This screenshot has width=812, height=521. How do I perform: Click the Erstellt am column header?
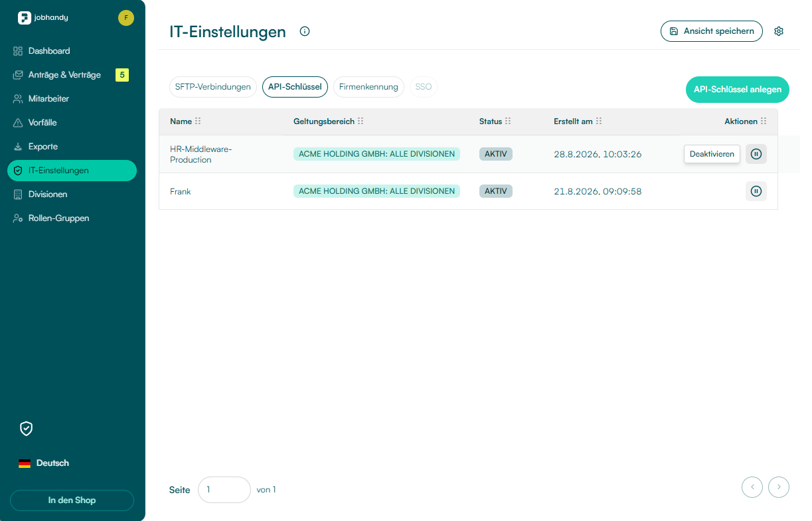tap(573, 121)
